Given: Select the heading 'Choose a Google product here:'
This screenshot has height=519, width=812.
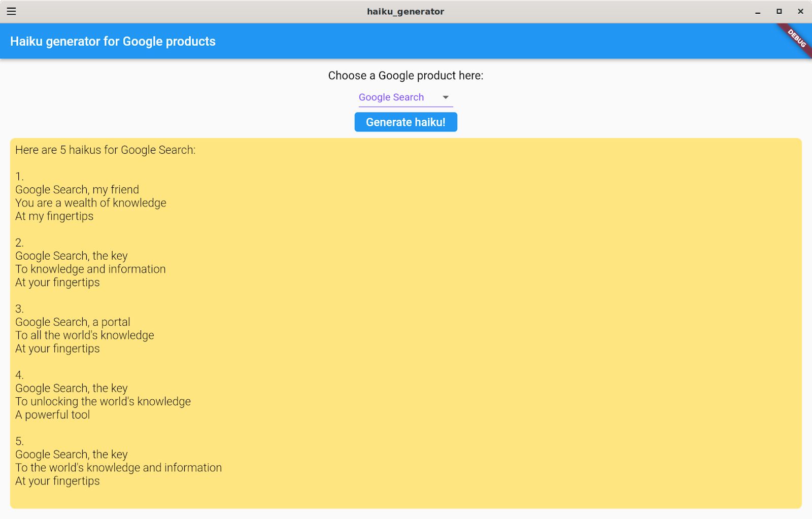Looking at the screenshot, I should tap(405, 75).
